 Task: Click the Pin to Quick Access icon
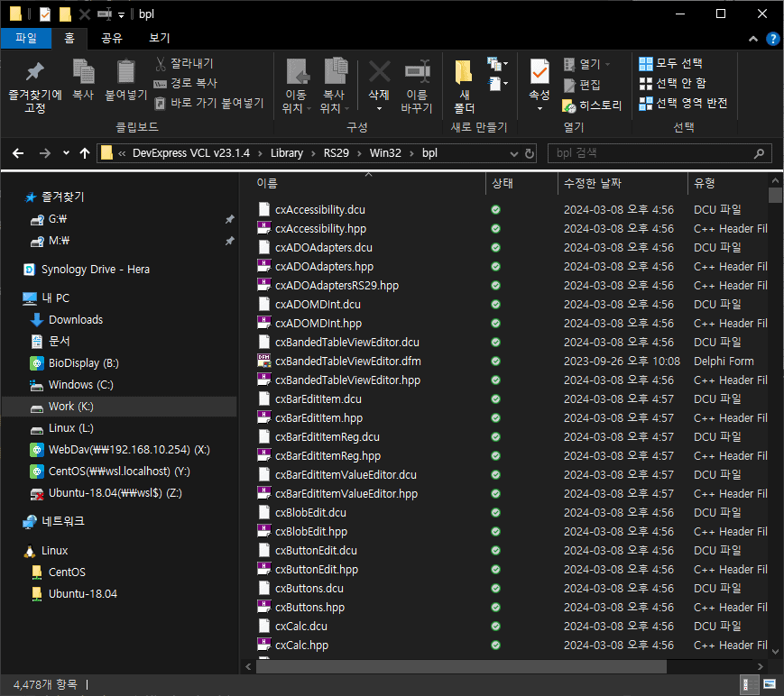(34, 72)
